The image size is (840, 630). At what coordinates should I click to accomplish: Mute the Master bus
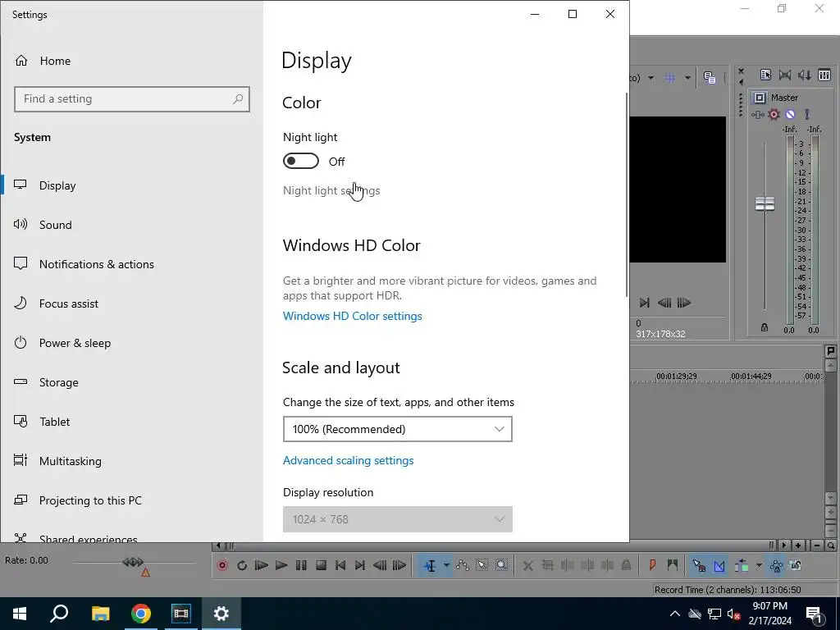790,114
